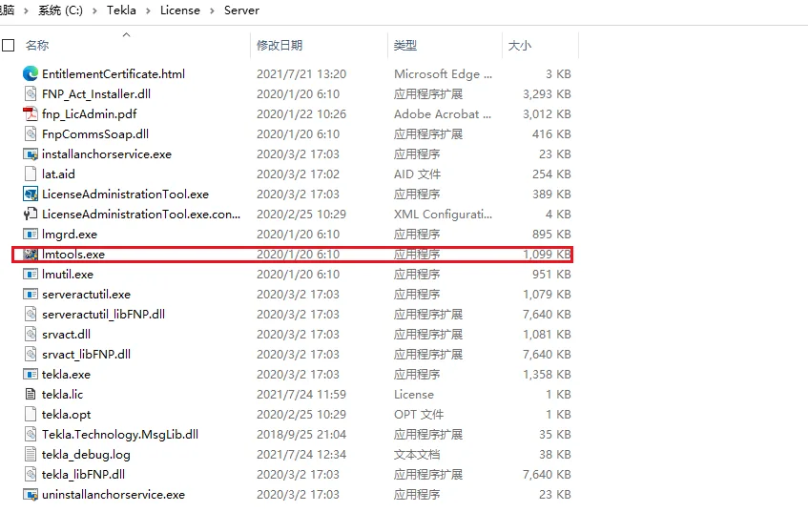808x532 pixels.
Task: Click the LicenseAdministrationTool.exe.config XML icon
Action: [31, 214]
